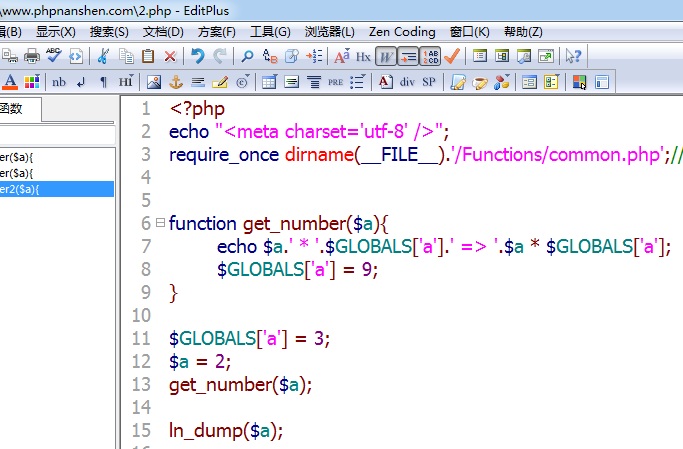The image size is (683, 449).
Task: Open the object blocks dropdown
Action: pyautogui.click(x=502, y=82)
